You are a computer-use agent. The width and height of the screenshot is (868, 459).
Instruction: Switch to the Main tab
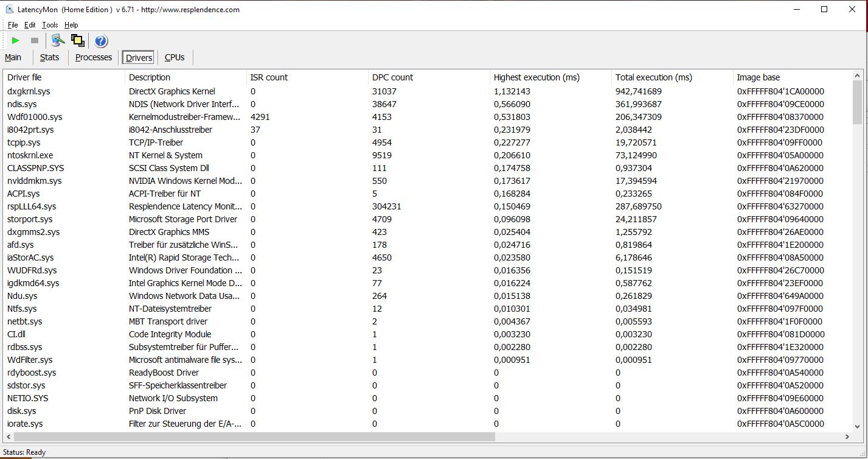pos(13,57)
